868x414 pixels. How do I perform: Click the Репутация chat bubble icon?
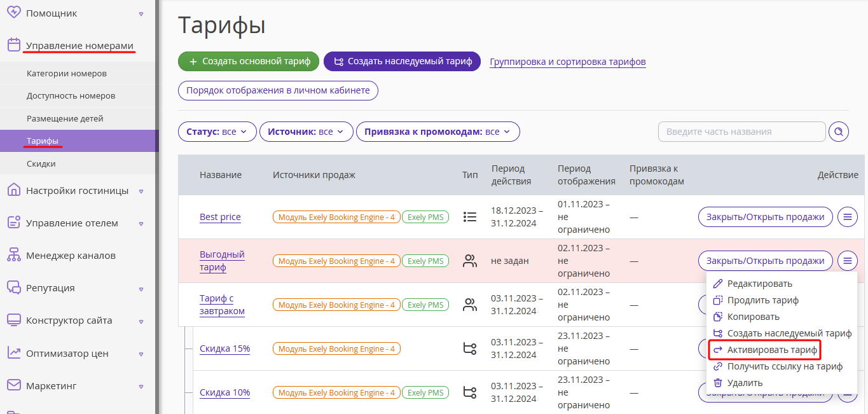coord(14,288)
